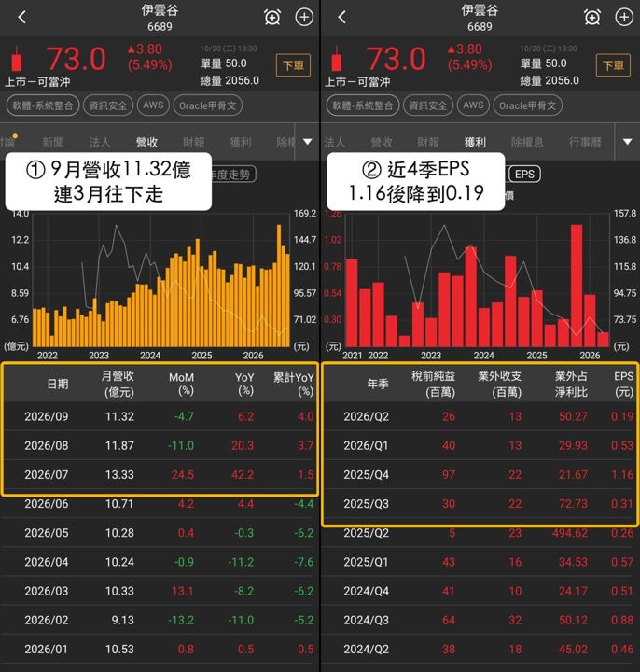Screen dimensions: 640x672
Task: Select 2026/08 revenue row
Action: [x=160, y=445]
